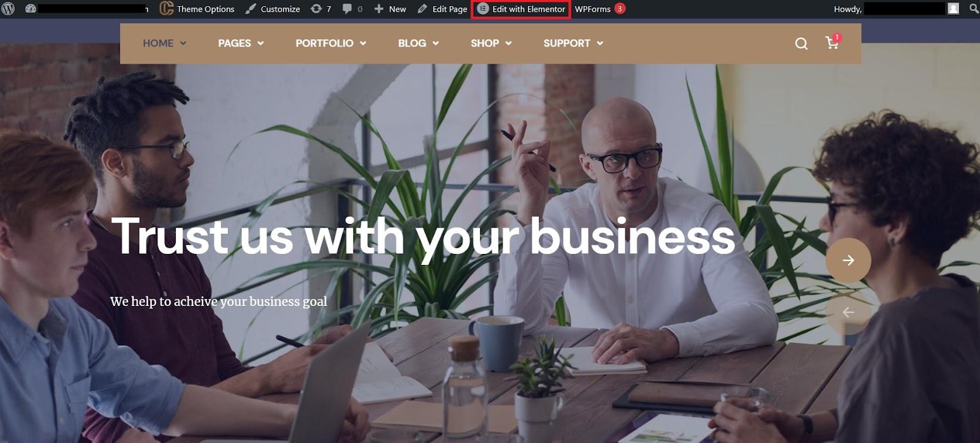
Task: Open the BLOG dropdown menu
Action: click(x=418, y=43)
